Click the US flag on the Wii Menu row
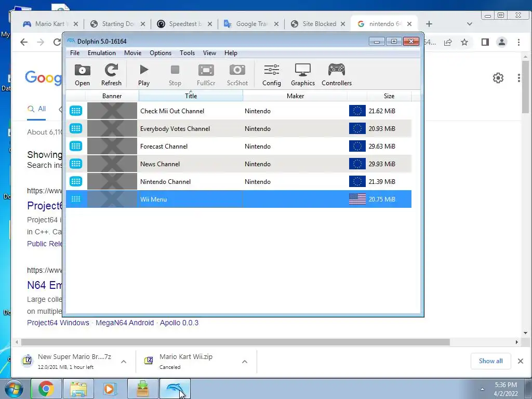 click(357, 199)
